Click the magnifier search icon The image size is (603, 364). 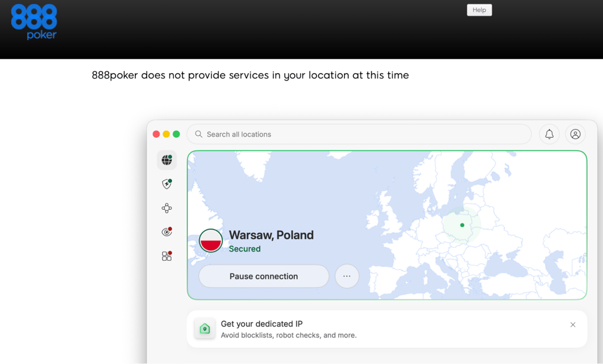[x=198, y=134]
